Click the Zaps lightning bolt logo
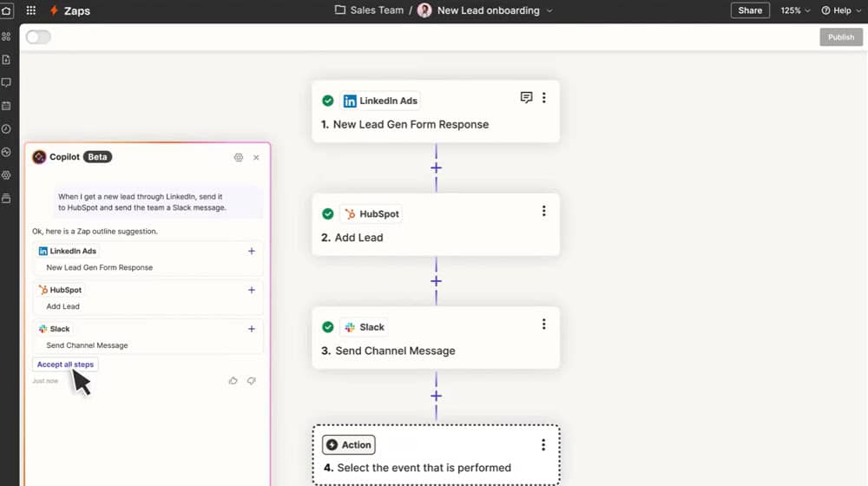This screenshot has width=868, height=486. pos(54,10)
